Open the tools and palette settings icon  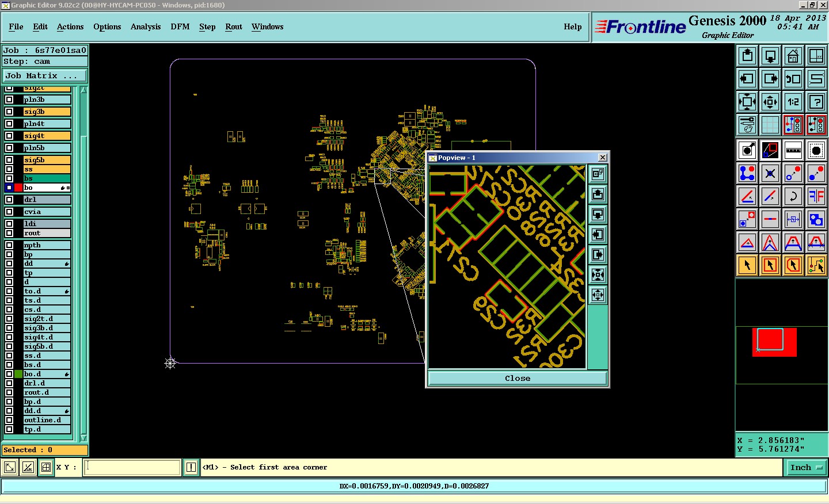(x=747, y=125)
